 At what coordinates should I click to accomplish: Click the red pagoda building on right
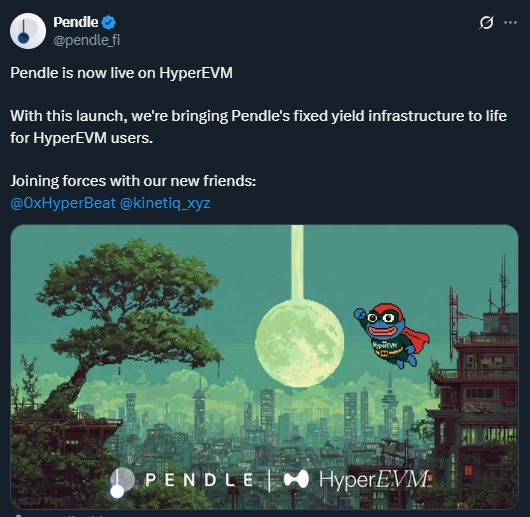[x=477, y=394]
